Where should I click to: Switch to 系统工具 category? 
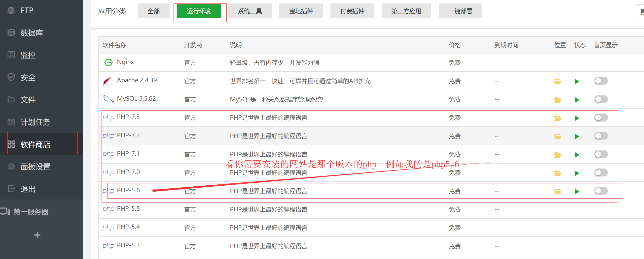coord(250,11)
